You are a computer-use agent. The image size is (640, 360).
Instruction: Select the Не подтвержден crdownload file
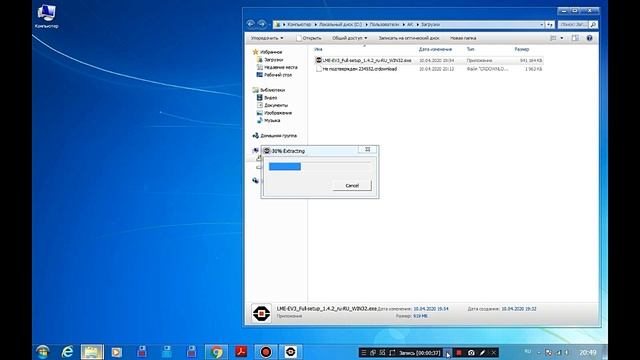[429, 69]
